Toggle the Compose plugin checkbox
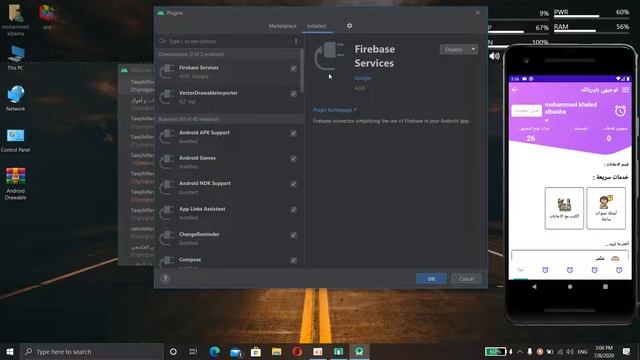The image size is (640, 360). [x=293, y=260]
